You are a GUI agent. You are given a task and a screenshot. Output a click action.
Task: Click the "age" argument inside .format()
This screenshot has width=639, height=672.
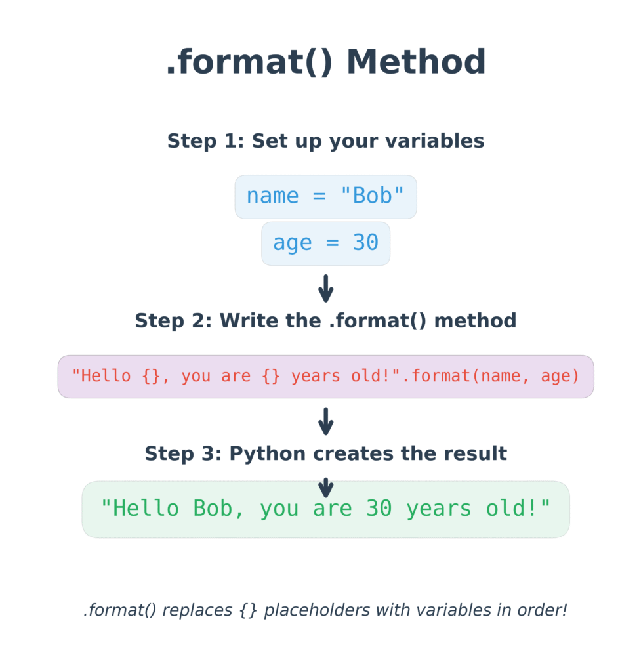tap(556, 377)
